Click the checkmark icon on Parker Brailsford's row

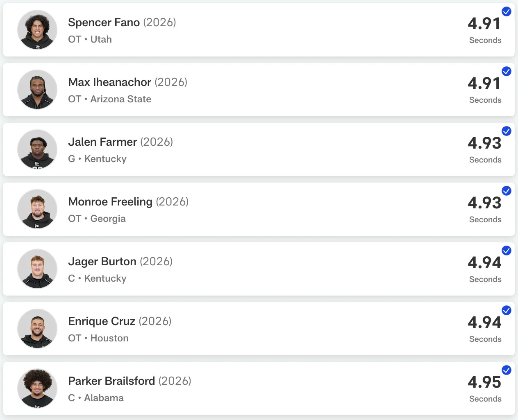tap(507, 370)
